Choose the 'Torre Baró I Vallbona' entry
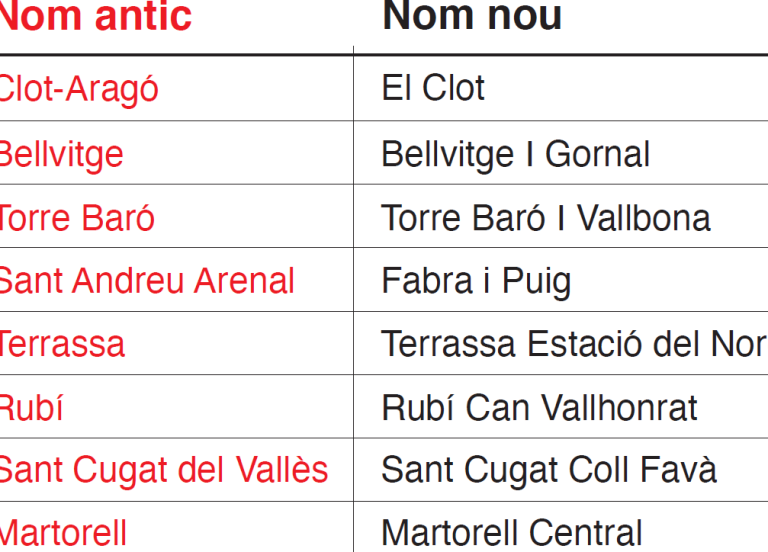This screenshot has height=552, width=768. click(546, 218)
